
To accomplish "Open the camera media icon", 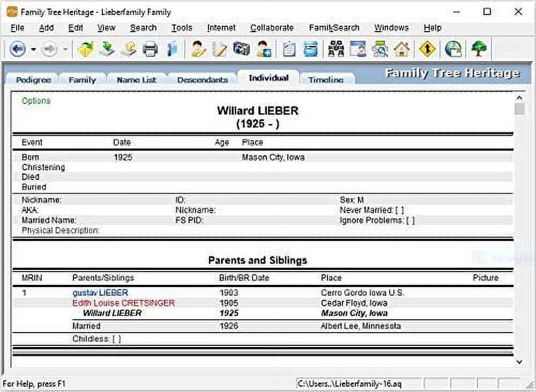I will tap(241, 50).
